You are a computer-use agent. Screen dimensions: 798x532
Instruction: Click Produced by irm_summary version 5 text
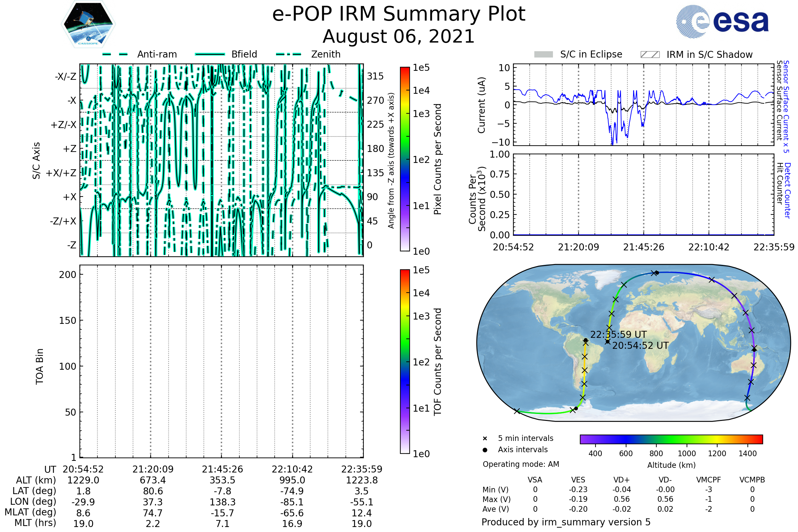[x=566, y=522]
